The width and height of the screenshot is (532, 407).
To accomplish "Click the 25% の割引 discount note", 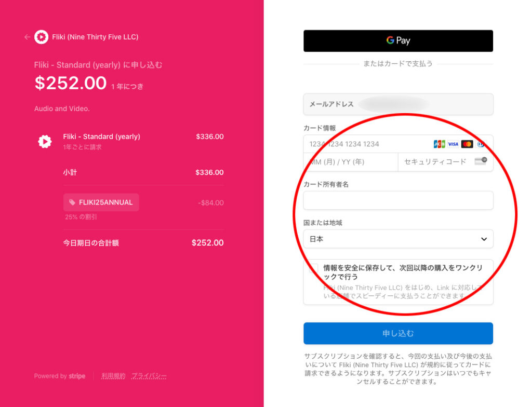I will coord(81,216).
